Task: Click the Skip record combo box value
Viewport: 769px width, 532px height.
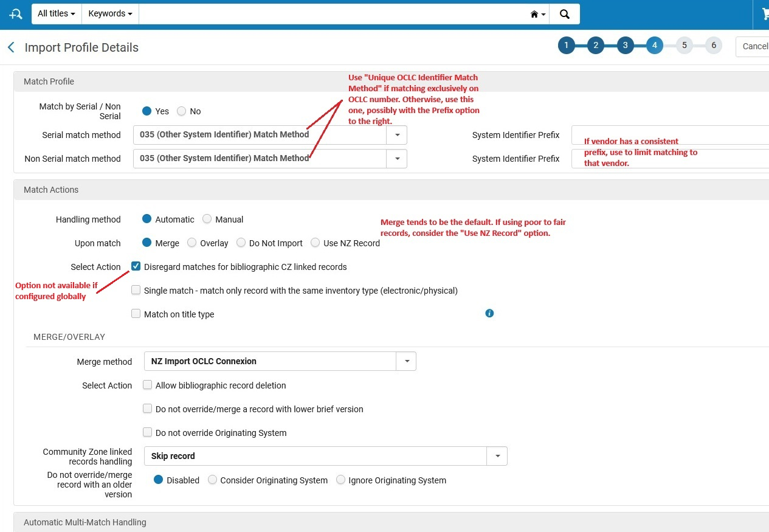Action: (316, 456)
